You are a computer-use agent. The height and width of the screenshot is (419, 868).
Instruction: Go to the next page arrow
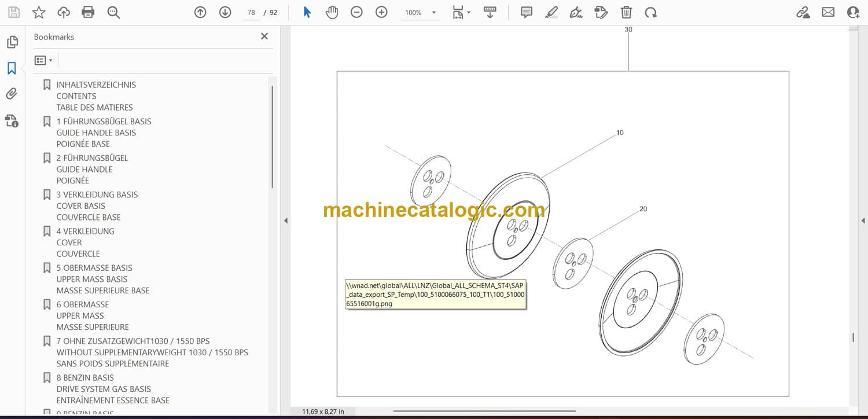click(225, 12)
